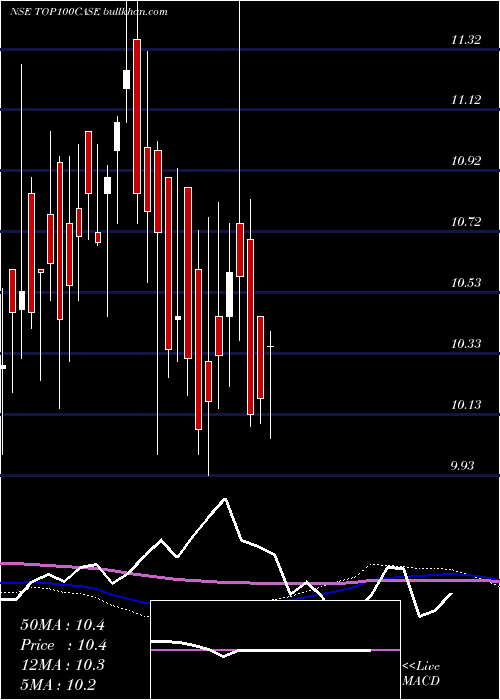Click the small white candle body near 11.2

(127, 79)
